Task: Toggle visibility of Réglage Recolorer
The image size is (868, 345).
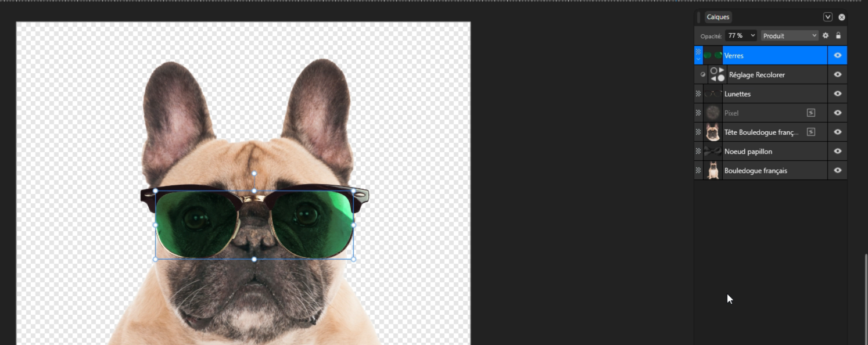Action: coord(837,74)
